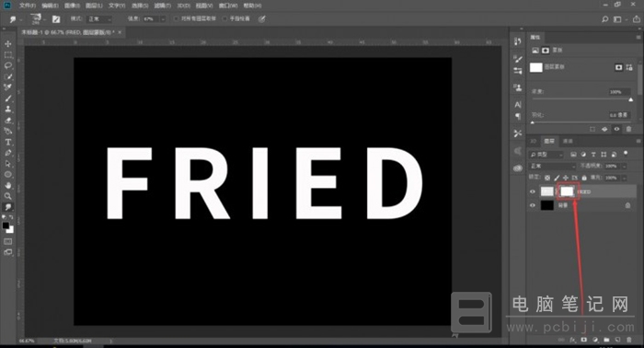Select the Lasso tool
Viewport: 644px width, 348px height.
pyautogui.click(x=7, y=65)
